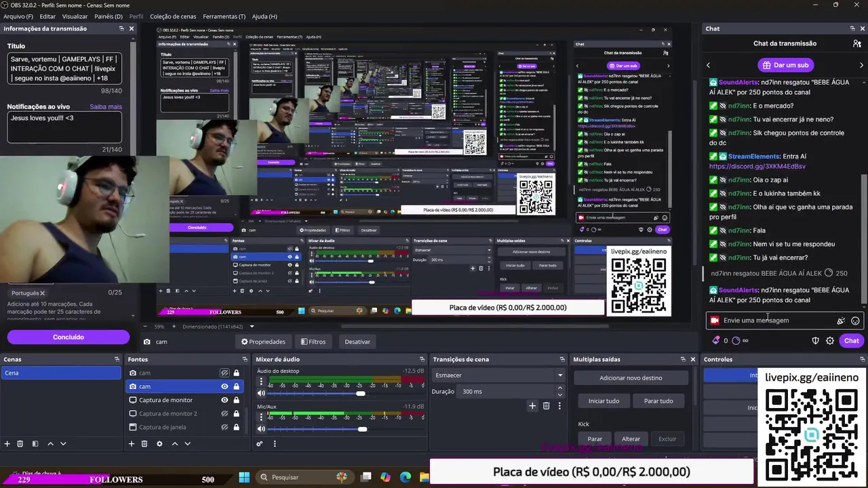
Task: Click the preview horizontal scrollbar
Action: click(x=475, y=327)
